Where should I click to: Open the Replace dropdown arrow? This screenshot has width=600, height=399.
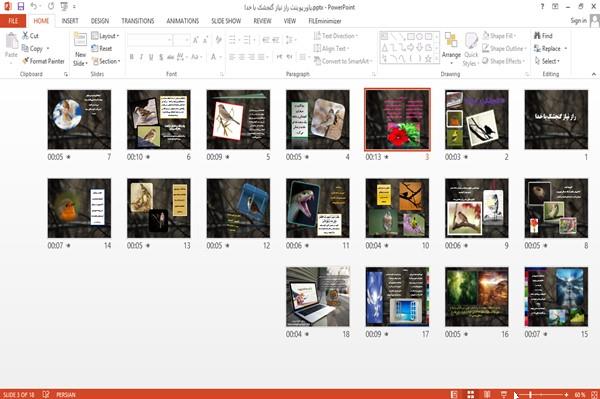point(566,49)
